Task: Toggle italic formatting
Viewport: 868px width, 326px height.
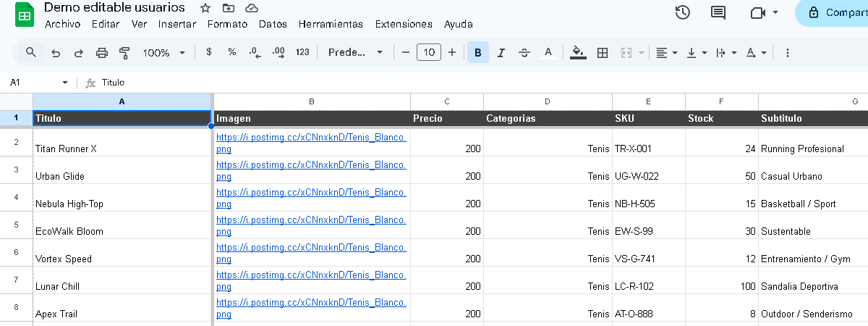Action: click(x=501, y=52)
